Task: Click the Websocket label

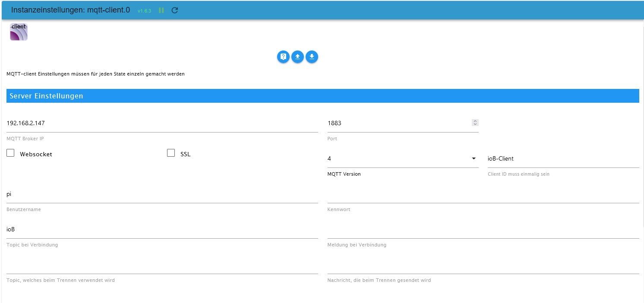Action: pyautogui.click(x=36, y=154)
